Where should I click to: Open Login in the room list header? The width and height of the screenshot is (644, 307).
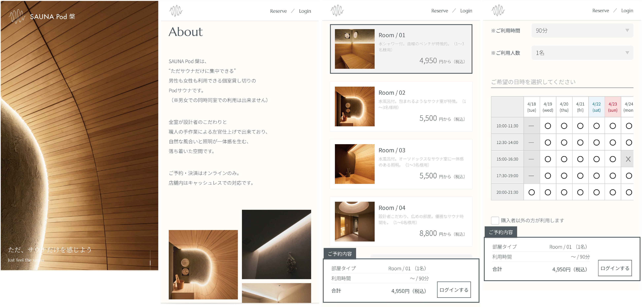pos(466,11)
